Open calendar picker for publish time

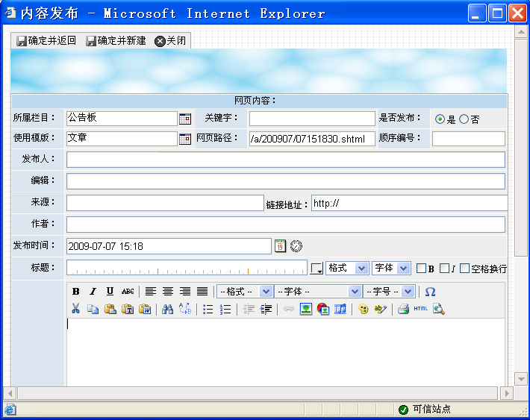coord(280,246)
